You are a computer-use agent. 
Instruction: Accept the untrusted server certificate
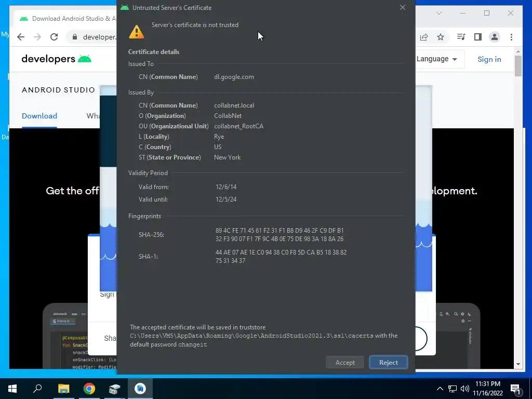[345, 362]
